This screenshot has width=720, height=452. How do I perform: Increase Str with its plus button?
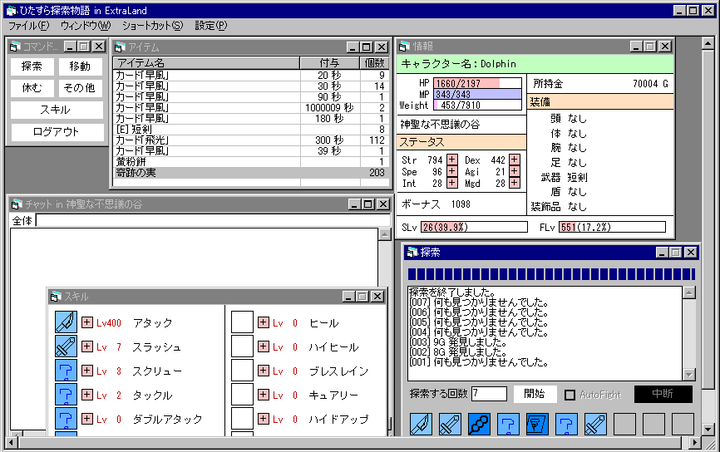pos(452,159)
